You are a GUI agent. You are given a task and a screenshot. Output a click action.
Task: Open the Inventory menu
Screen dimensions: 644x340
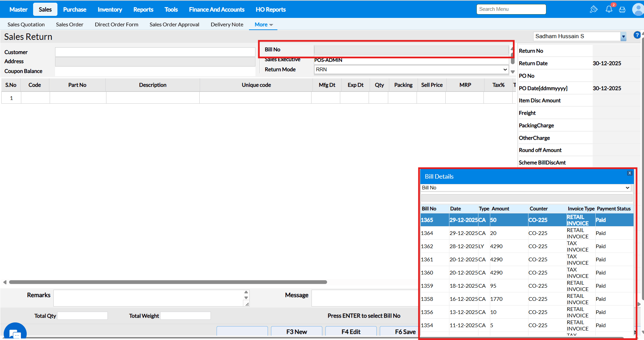pyautogui.click(x=110, y=9)
